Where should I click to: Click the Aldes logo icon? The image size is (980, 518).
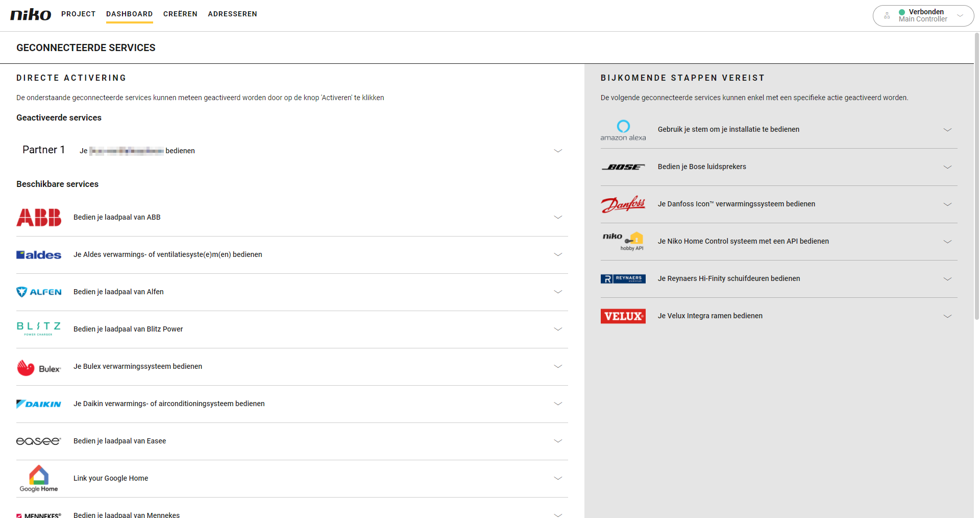[39, 255]
